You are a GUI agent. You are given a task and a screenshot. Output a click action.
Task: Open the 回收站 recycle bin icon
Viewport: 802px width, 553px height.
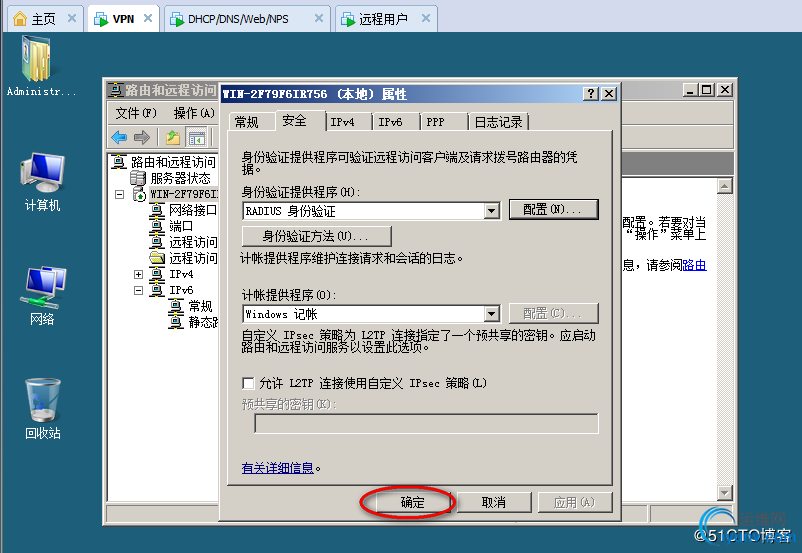coord(42,400)
